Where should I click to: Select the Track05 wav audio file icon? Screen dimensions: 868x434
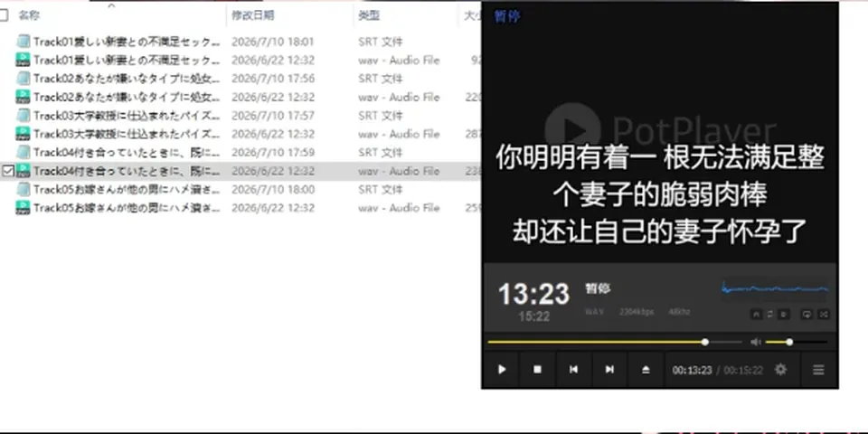tap(23, 208)
